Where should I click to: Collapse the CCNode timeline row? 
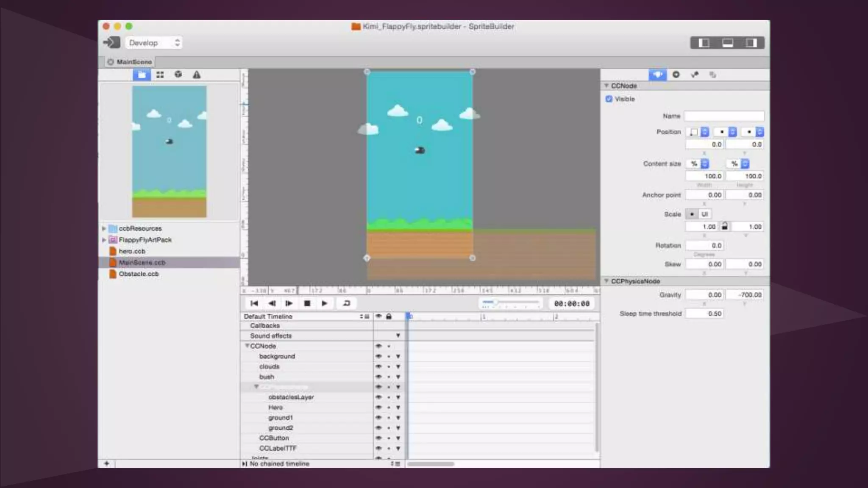coord(247,346)
